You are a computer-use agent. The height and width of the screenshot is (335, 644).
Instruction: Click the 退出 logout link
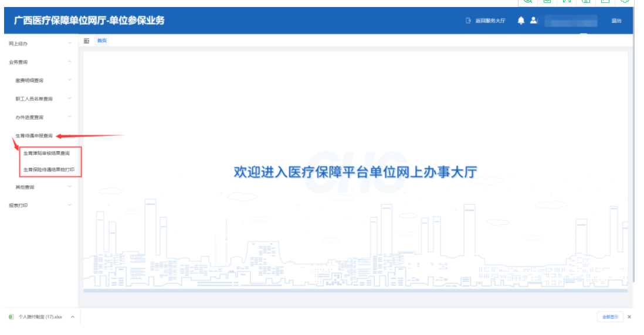pos(616,20)
